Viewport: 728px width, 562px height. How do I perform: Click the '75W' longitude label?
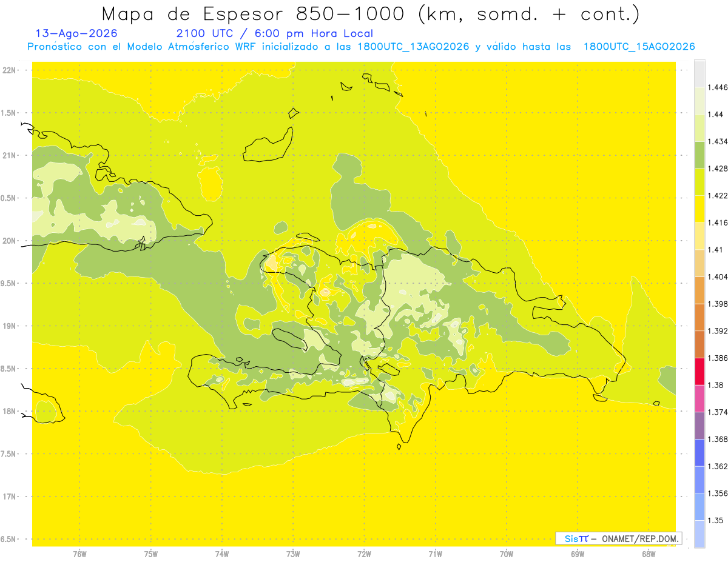[150, 554]
